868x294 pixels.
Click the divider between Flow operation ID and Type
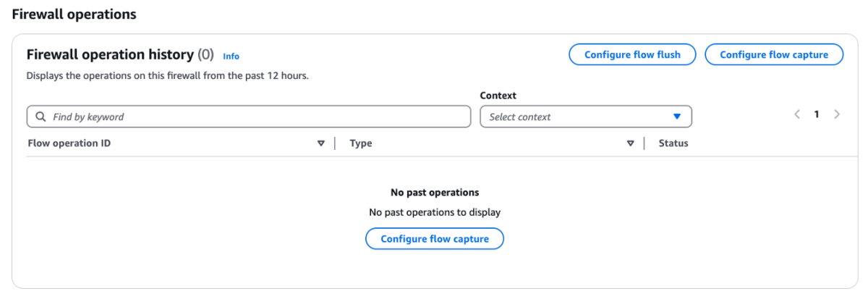pos(335,143)
